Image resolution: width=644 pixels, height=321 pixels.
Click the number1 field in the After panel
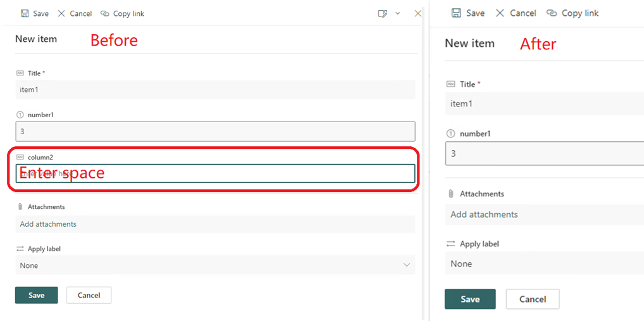[545, 154]
